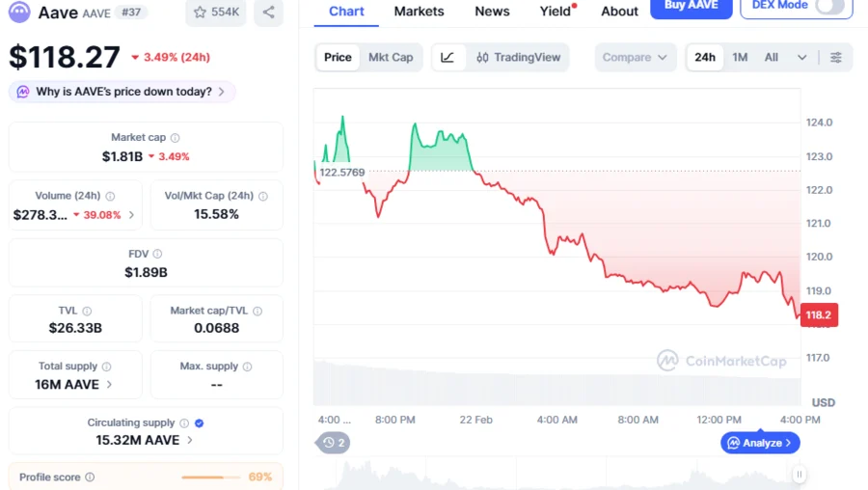This screenshot has height=490, width=868.
Task: Select the line chart type icon
Action: coord(448,58)
